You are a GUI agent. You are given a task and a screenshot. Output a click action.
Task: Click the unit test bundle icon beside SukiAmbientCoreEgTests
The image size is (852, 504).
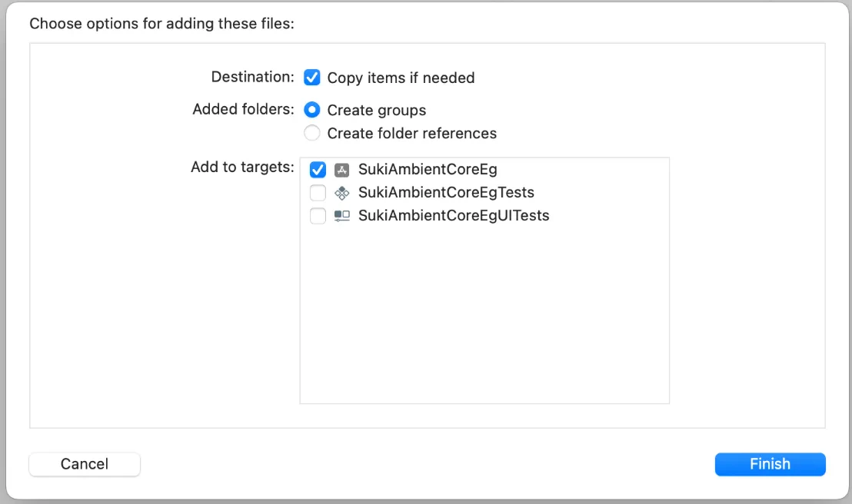[342, 192]
